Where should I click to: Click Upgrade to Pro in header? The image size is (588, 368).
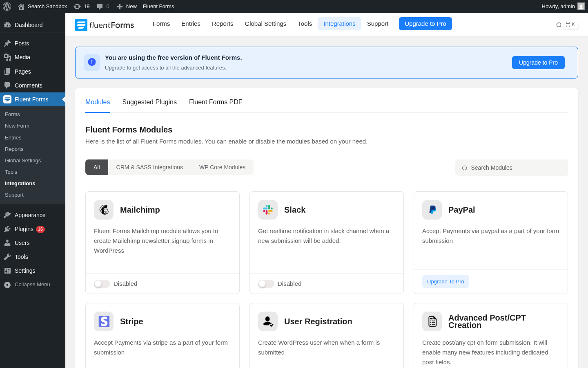[x=425, y=24]
